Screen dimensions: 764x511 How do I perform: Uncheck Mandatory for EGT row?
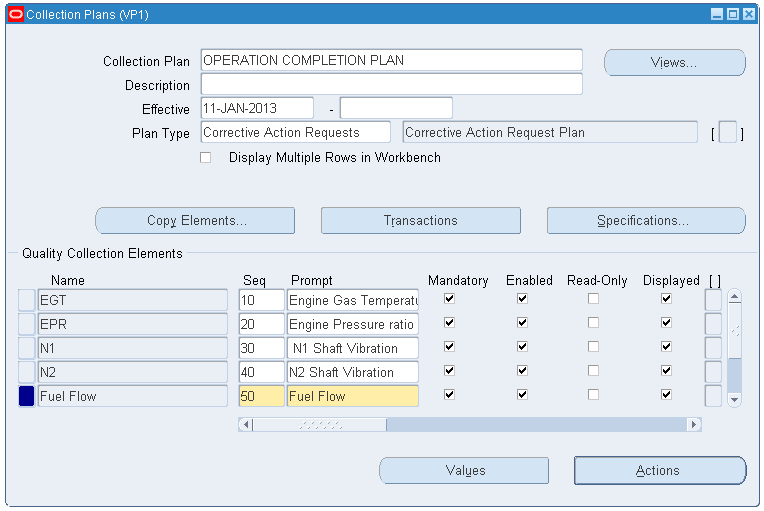pyautogui.click(x=449, y=299)
